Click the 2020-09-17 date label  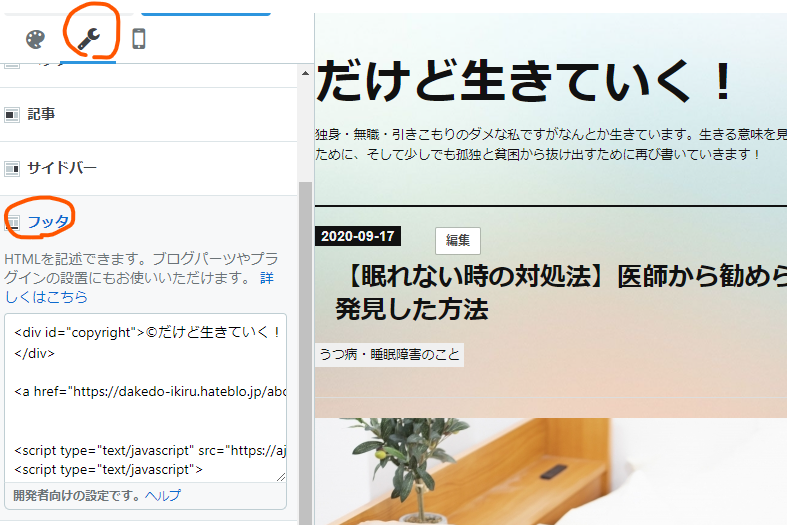358,236
